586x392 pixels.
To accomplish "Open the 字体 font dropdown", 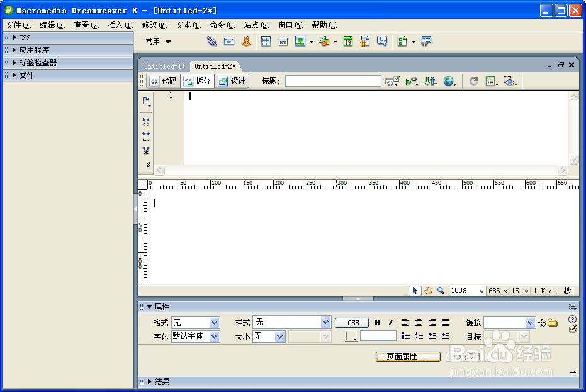I will (214, 337).
